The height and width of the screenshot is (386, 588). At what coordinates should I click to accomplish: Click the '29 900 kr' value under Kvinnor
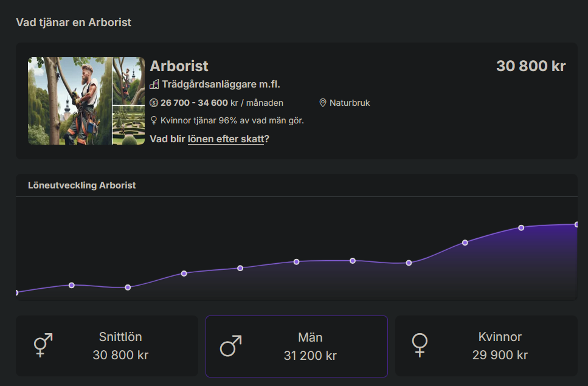(500, 355)
